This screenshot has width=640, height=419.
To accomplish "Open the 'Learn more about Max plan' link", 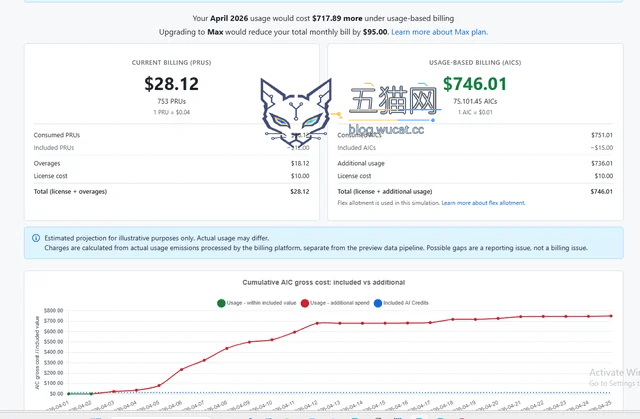I will [x=439, y=32].
